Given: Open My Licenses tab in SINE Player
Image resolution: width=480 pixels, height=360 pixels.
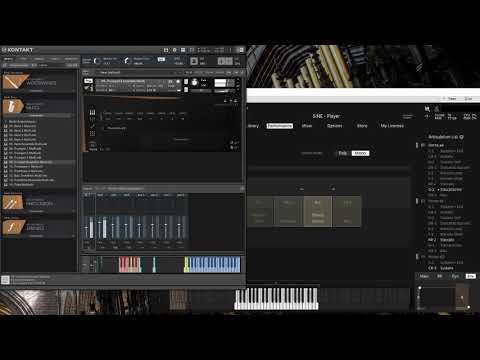Looking at the screenshot, I should (392, 126).
